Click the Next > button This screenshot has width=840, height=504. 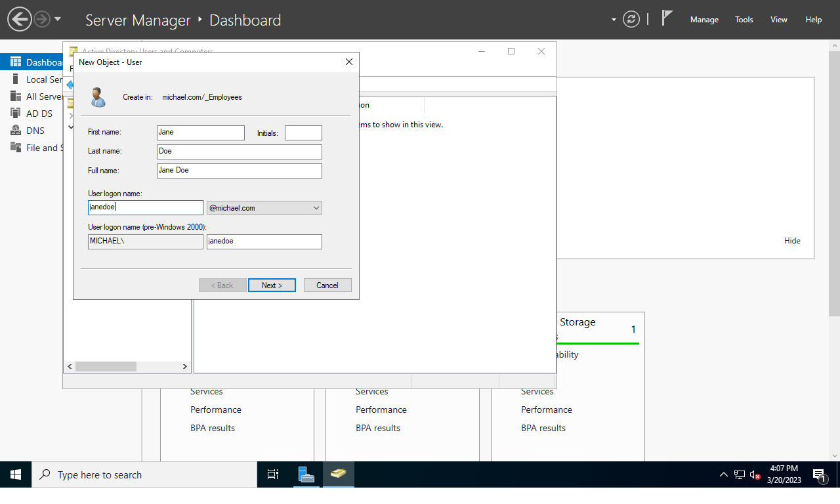point(272,285)
